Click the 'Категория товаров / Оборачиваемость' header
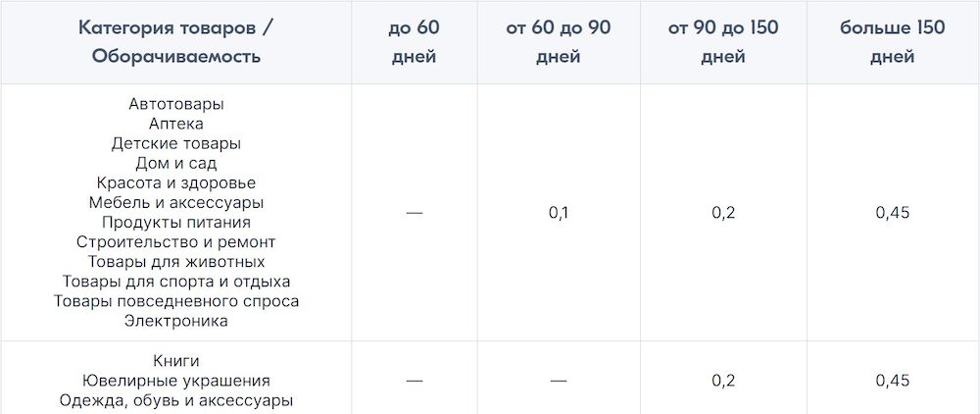Screen dimensions: 980x414 click(175, 42)
